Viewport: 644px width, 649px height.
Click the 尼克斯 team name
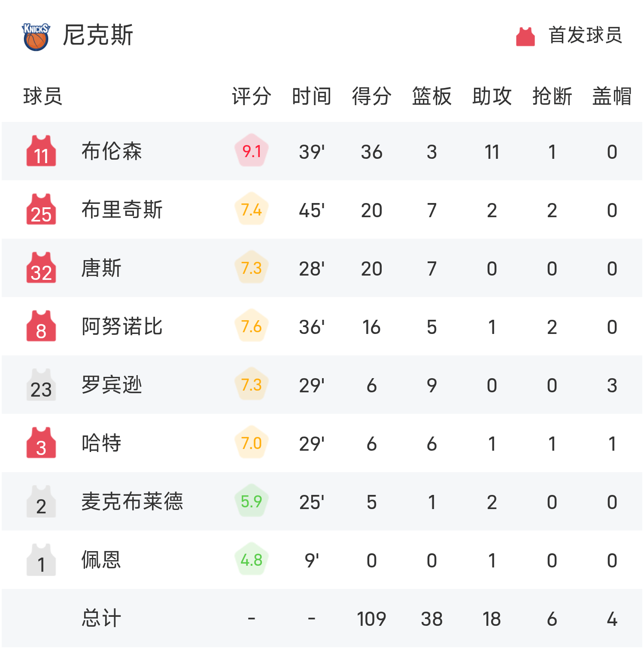tap(98, 35)
